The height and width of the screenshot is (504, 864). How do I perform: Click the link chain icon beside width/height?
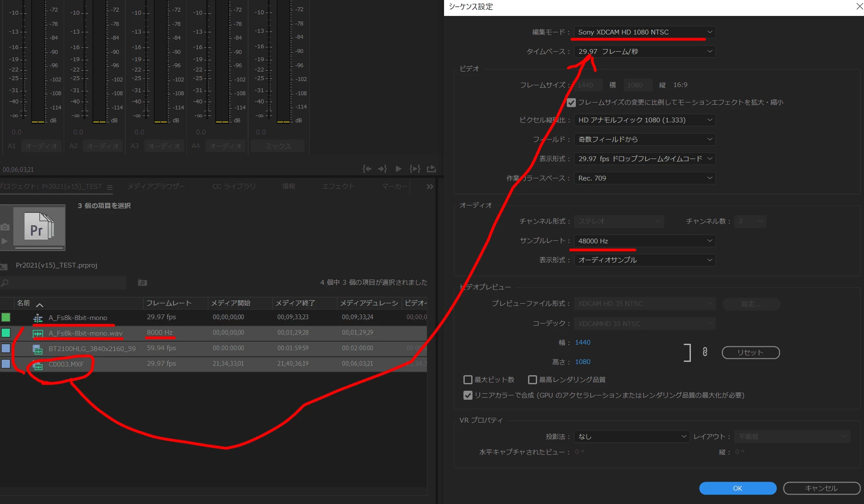click(705, 352)
